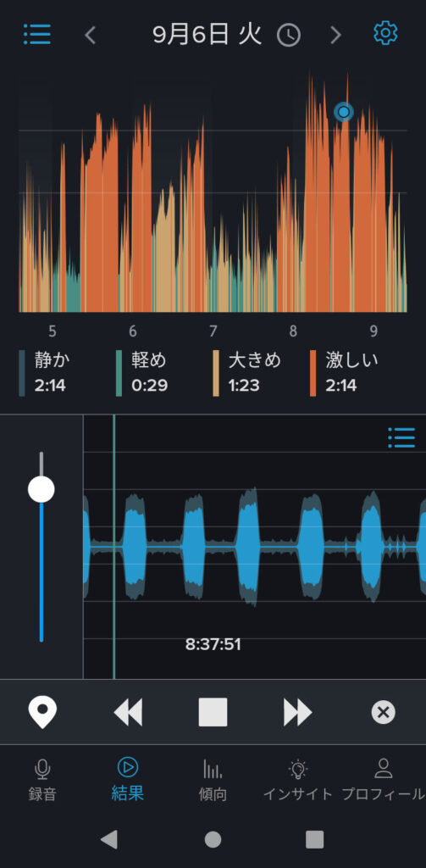Toggle the 大きめ legend filter
This screenshot has height=868, width=426.
point(247,373)
